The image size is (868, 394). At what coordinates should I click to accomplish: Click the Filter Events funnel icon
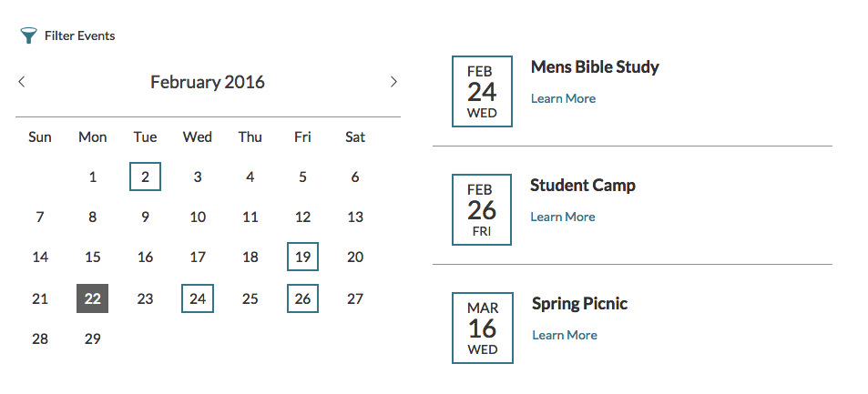pos(28,35)
